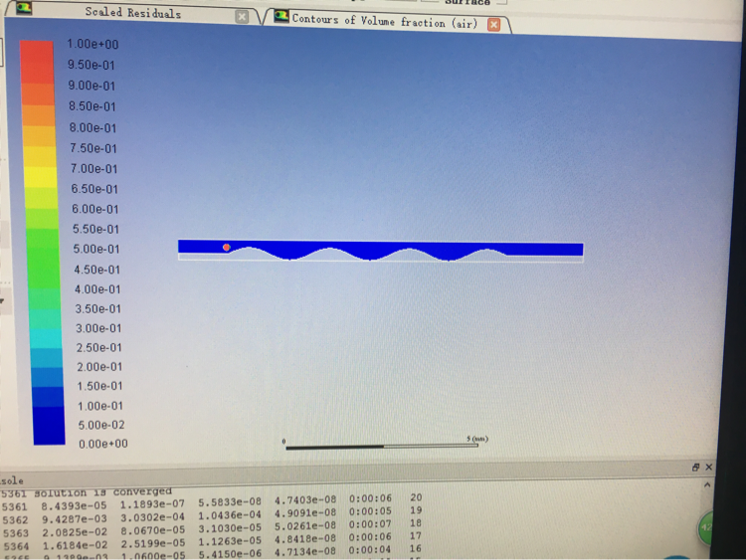The height and width of the screenshot is (560, 746).
Task: Click console value 1.1893e-07
Action: 152,504
